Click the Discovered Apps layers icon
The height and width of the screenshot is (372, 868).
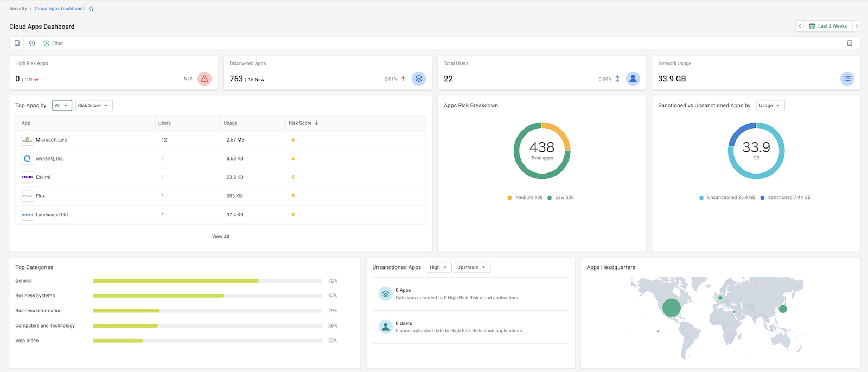(x=419, y=79)
